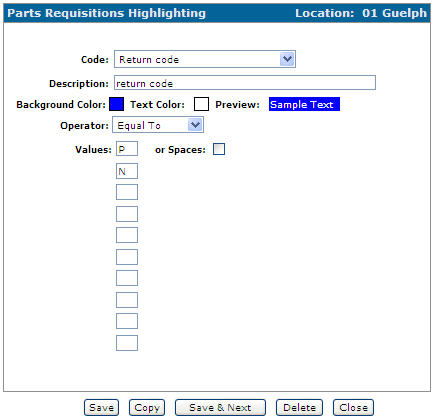Pick the blue Background Color swatch
This screenshot has height=420, width=435.
117,104
